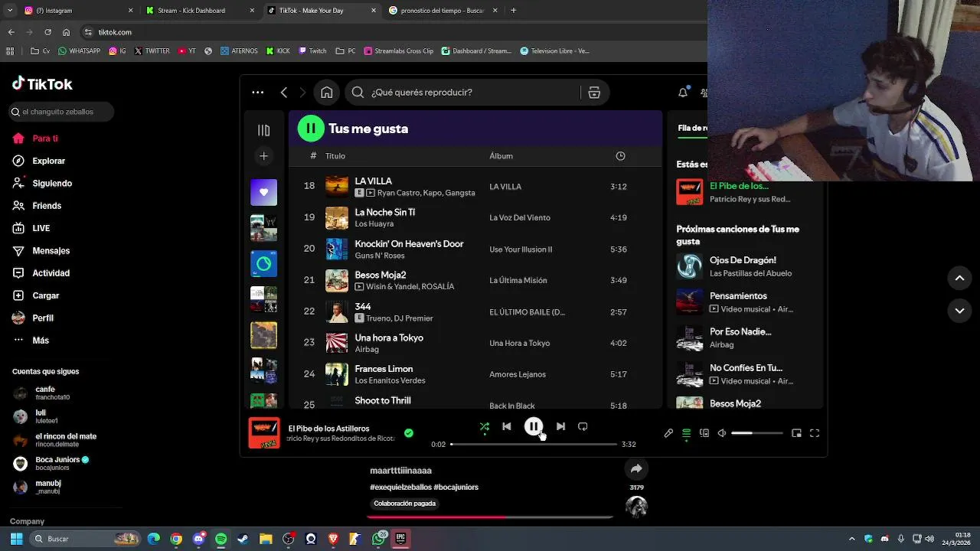This screenshot has height=551, width=980.
Task: Click green pause button beside Tus me gusta
Action: click(x=311, y=129)
